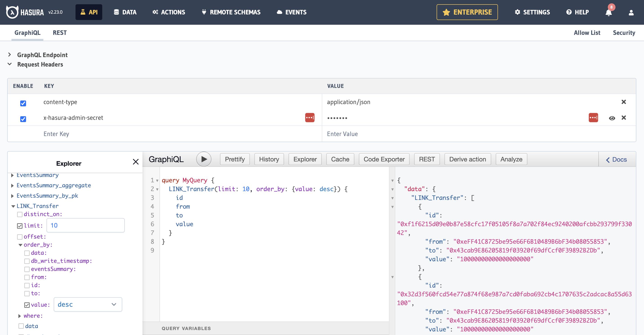Open the user profile icon
644x335 pixels.
pyautogui.click(x=631, y=12)
